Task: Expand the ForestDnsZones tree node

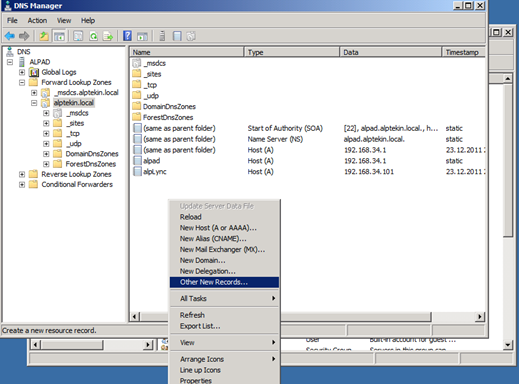Action: point(46,164)
